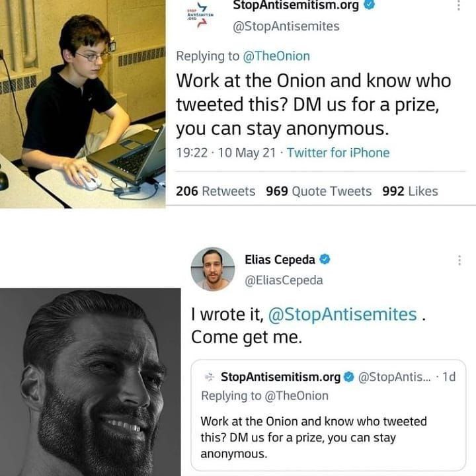Open the @TheOnion link in top tweet
The height and width of the screenshot is (476, 476).
click(276, 56)
